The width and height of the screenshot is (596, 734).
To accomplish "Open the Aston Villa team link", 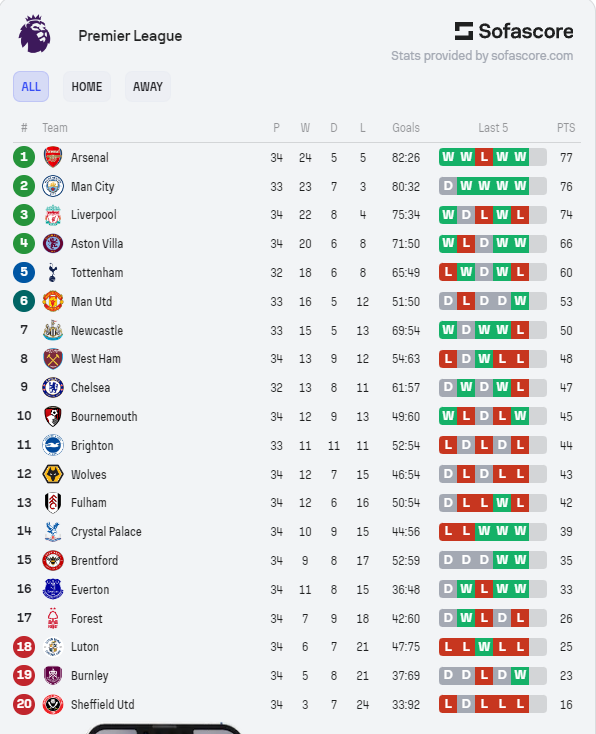I will 97,243.
